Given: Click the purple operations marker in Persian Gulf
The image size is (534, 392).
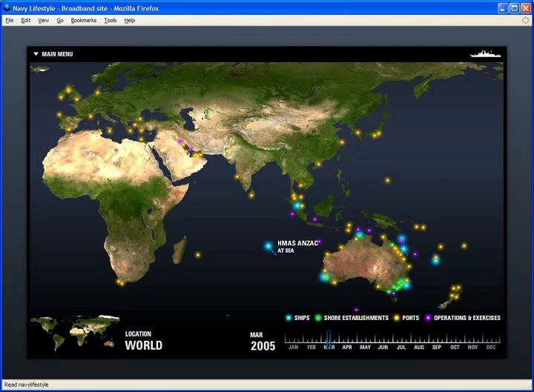Looking at the screenshot, I should point(191,150).
